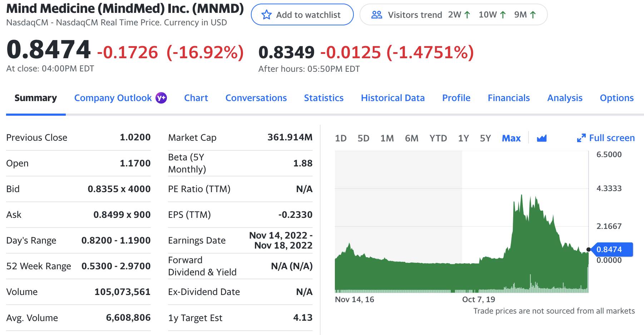Click the Beta (5Y Monthly) label

(187, 163)
